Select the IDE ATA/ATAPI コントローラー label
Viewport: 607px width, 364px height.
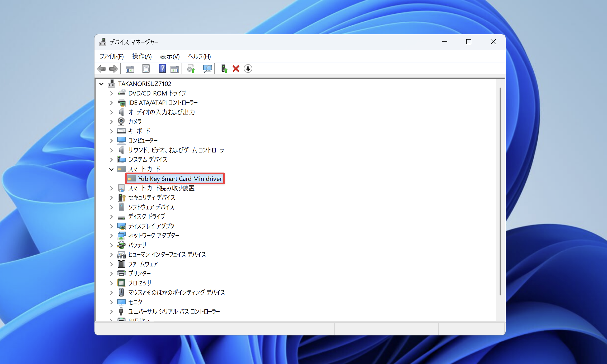point(163,103)
